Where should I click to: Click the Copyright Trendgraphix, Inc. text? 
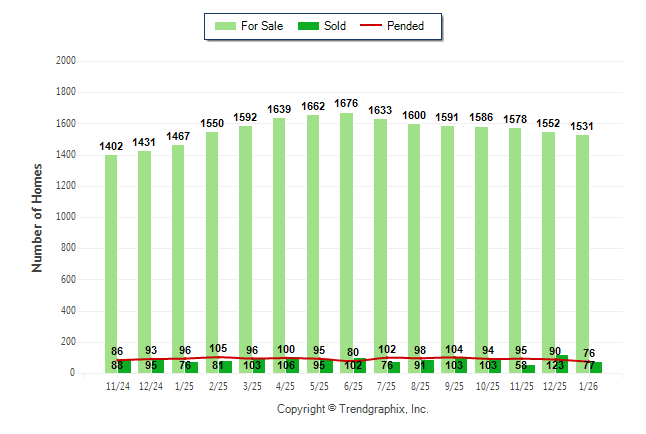click(x=352, y=409)
